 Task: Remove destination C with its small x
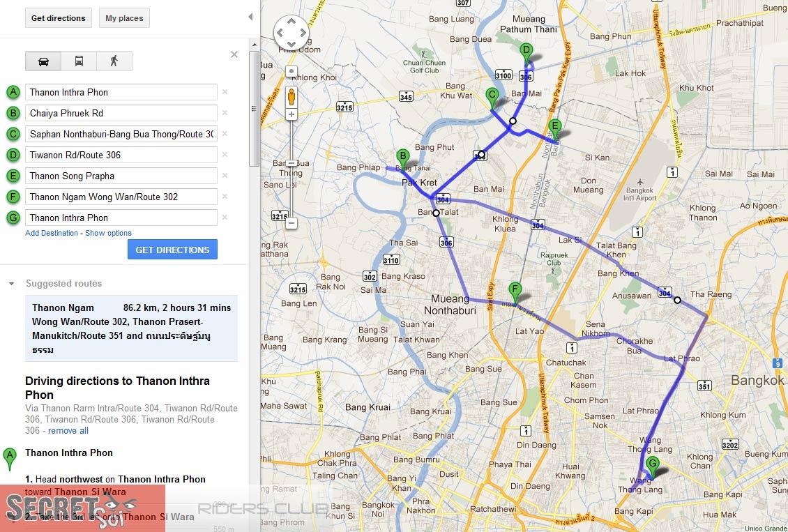tap(225, 134)
